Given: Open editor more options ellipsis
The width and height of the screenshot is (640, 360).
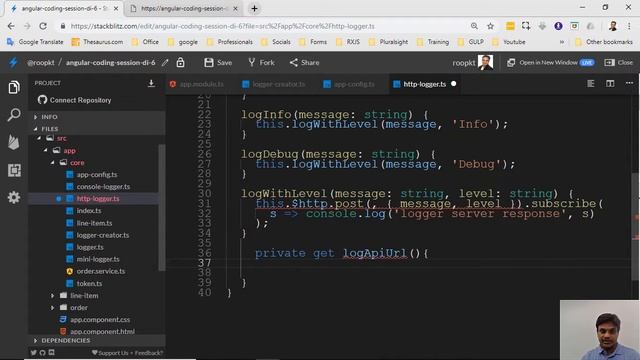Looking at the screenshot, I should [629, 83].
